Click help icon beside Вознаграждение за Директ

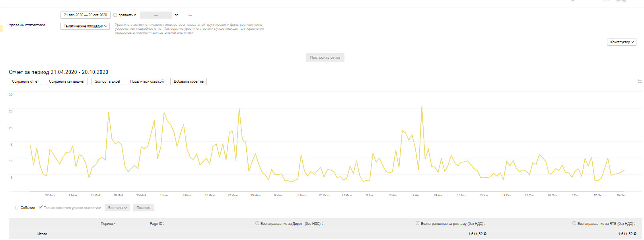[x=257, y=223]
